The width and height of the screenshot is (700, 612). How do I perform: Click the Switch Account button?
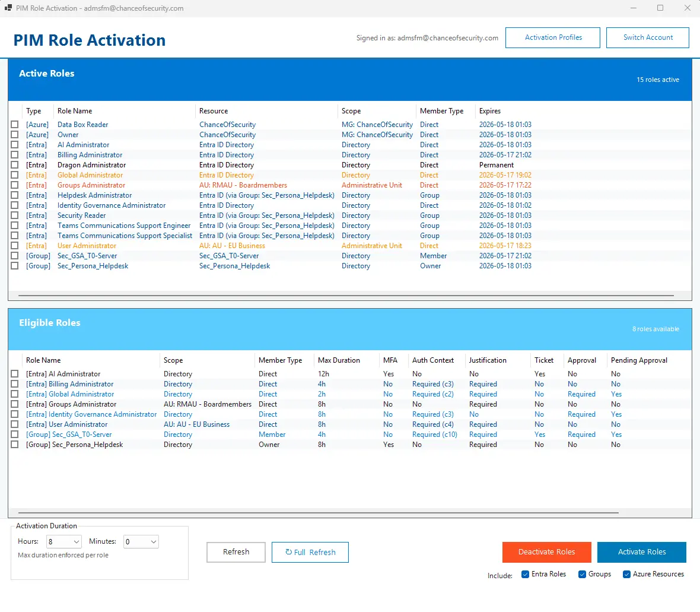tap(648, 37)
